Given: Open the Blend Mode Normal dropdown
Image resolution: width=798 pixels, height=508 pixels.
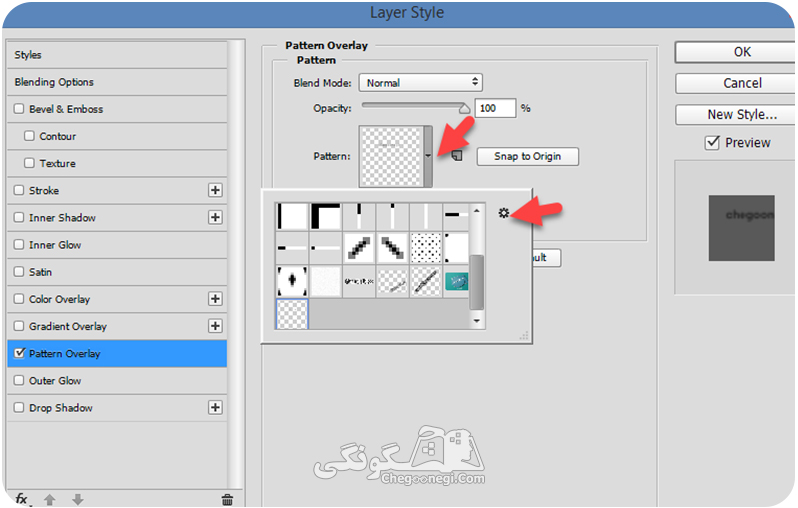Looking at the screenshot, I should coord(420,82).
